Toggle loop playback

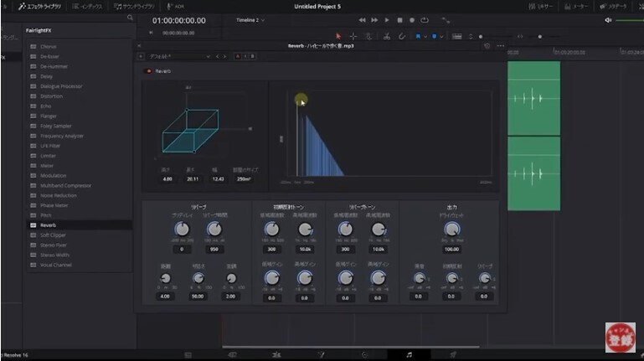[425, 20]
